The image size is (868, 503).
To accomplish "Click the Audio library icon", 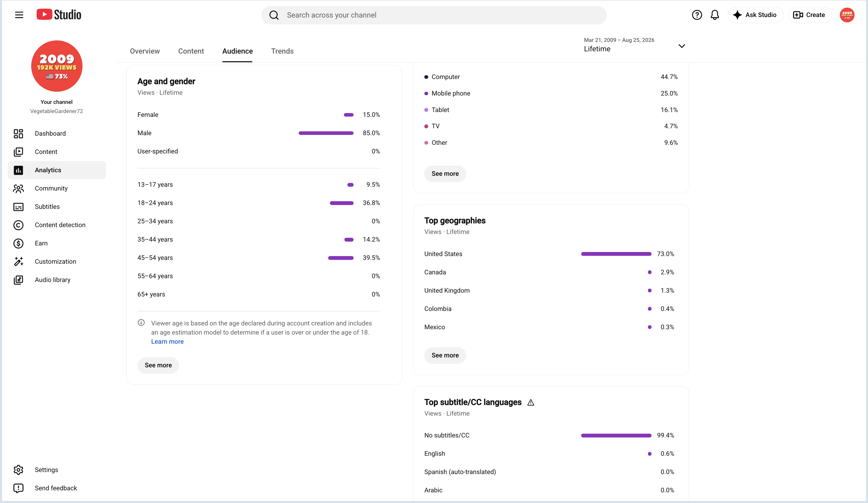I will 18,280.
